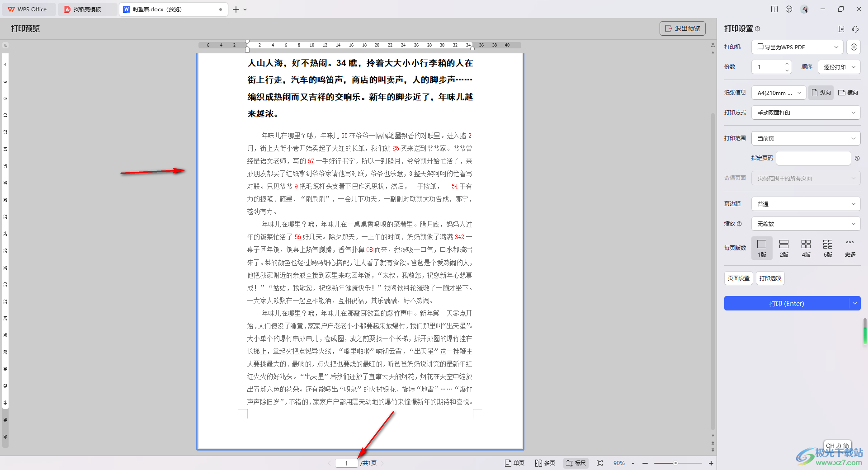
Task: Click the preview vertical scrollbar
Action: point(713,271)
